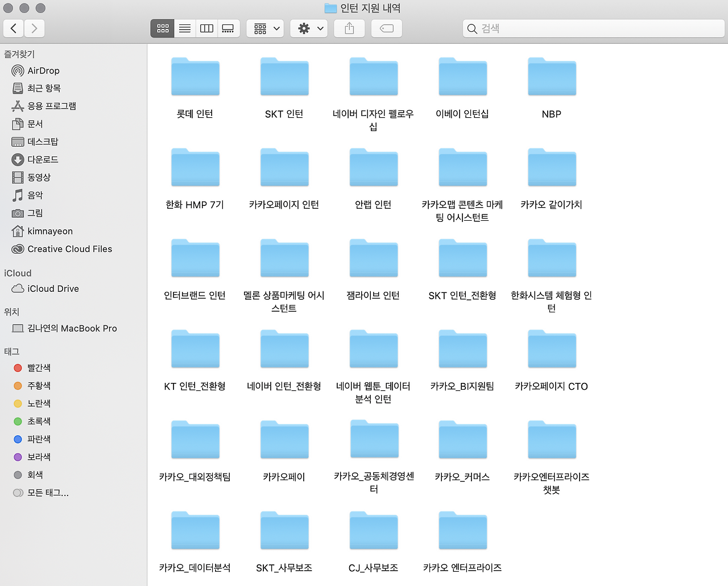
Task: Select the 카카오_커머스 folder
Action: pyautogui.click(x=462, y=451)
